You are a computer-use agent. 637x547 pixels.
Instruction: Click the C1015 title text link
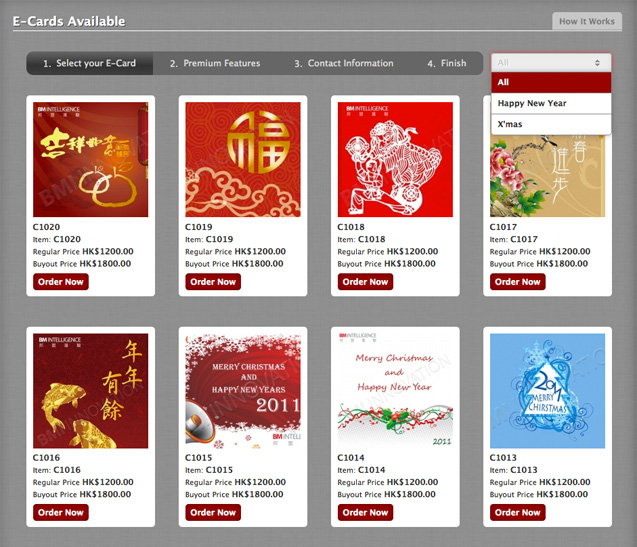(x=199, y=458)
